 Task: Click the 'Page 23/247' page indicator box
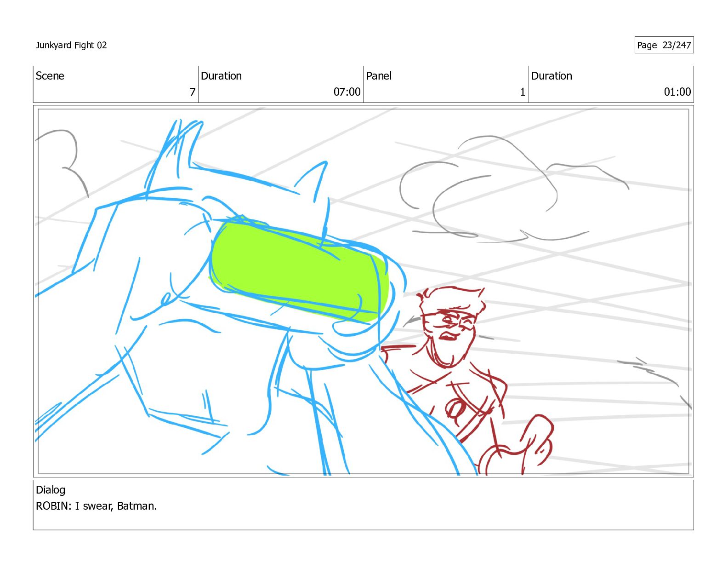click(x=664, y=45)
